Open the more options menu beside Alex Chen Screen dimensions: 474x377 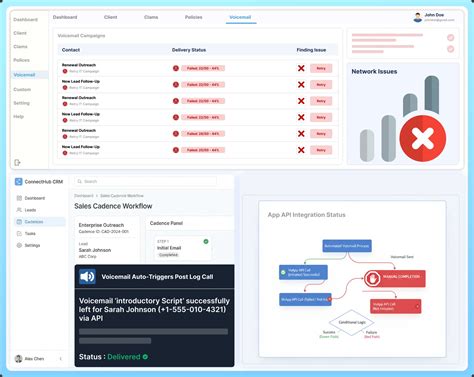[61, 359]
